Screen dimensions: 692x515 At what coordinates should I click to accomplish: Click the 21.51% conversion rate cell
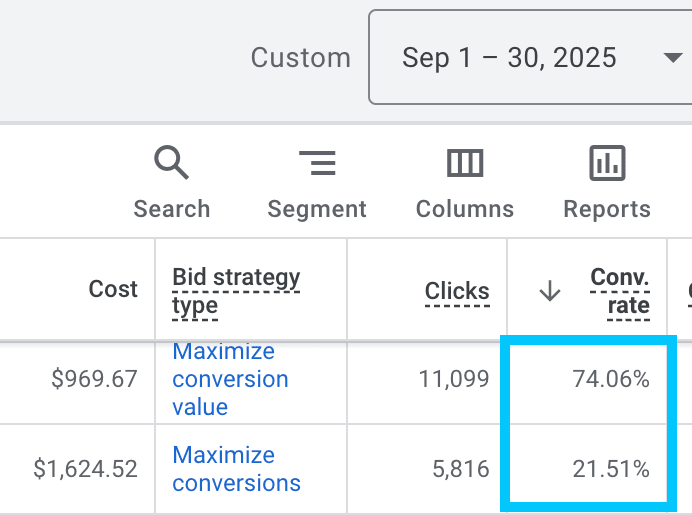click(610, 468)
